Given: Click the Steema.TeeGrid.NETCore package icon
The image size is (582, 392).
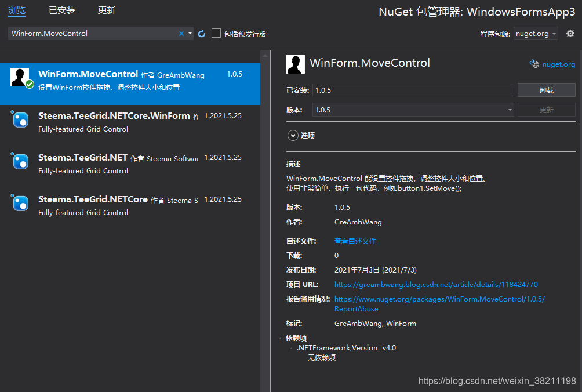Looking at the screenshot, I should coord(20,203).
